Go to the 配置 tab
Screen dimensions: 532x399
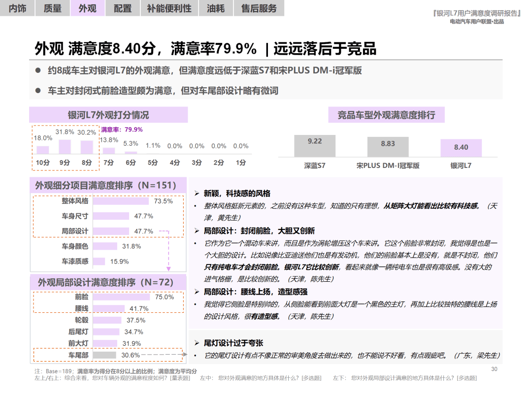point(123,8)
